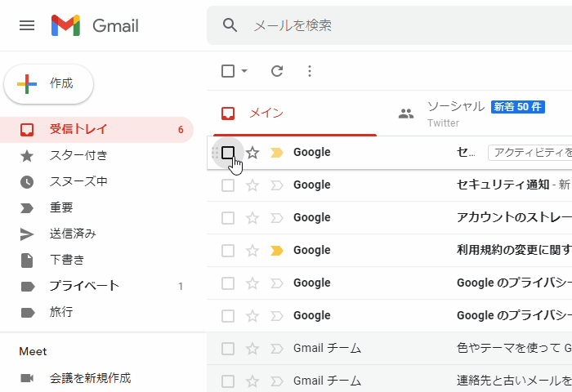Open the アカウントのストレー email

(389, 218)
